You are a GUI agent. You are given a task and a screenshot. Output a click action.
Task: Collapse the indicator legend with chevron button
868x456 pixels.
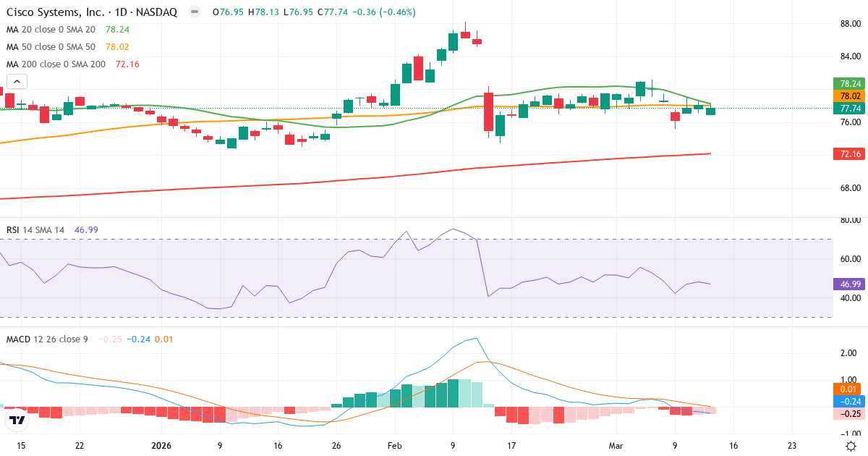15,81
